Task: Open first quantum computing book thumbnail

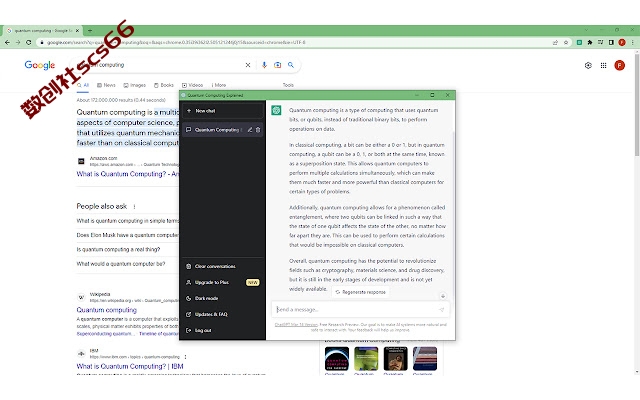Action: (337, 359)
